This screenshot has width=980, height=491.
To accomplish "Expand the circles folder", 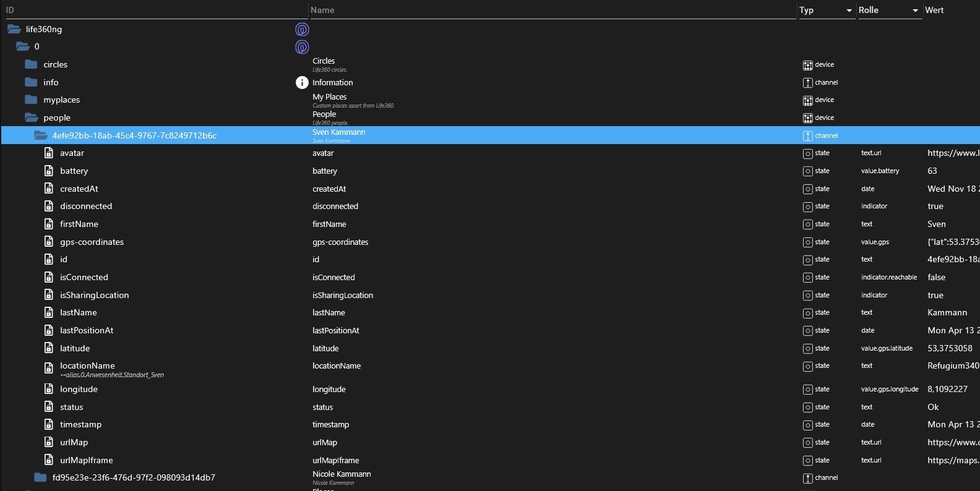I will tap(32, 64).
